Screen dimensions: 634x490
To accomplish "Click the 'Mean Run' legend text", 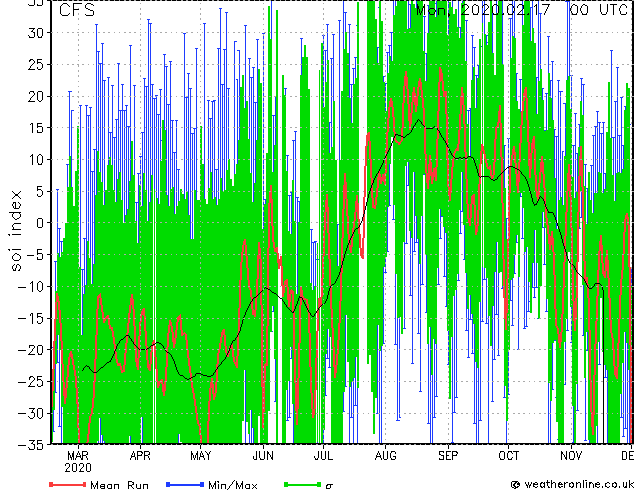I will click(x=119, y=485).
